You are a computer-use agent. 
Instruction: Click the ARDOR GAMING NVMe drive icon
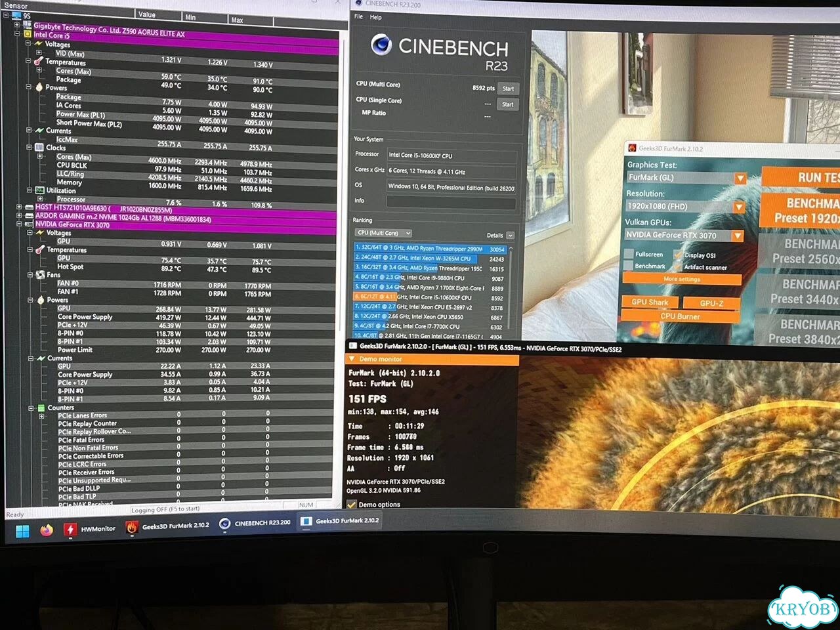click(29, 215)
